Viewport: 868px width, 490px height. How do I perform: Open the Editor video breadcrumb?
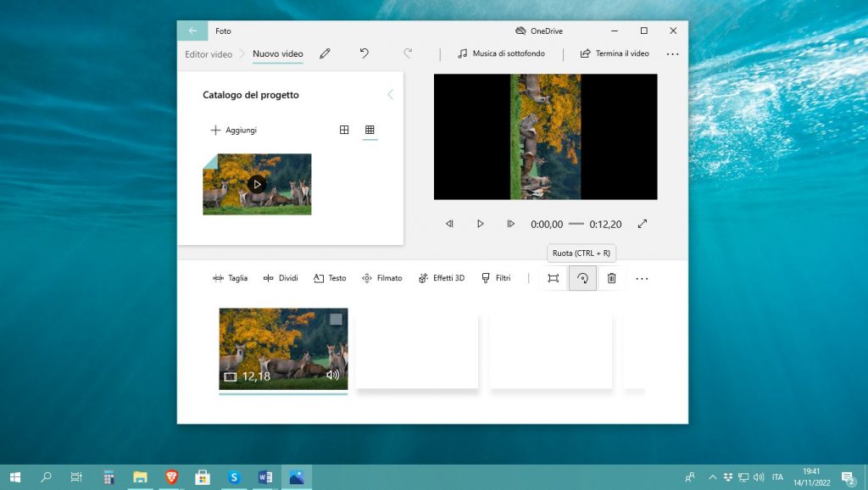tap(209, 53)
